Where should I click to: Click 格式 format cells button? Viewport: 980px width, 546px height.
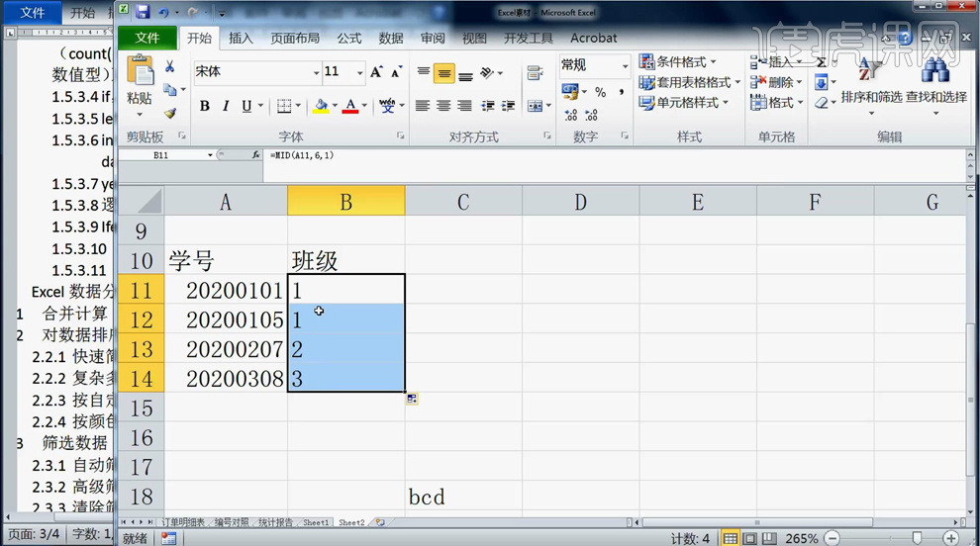point(776,103)
